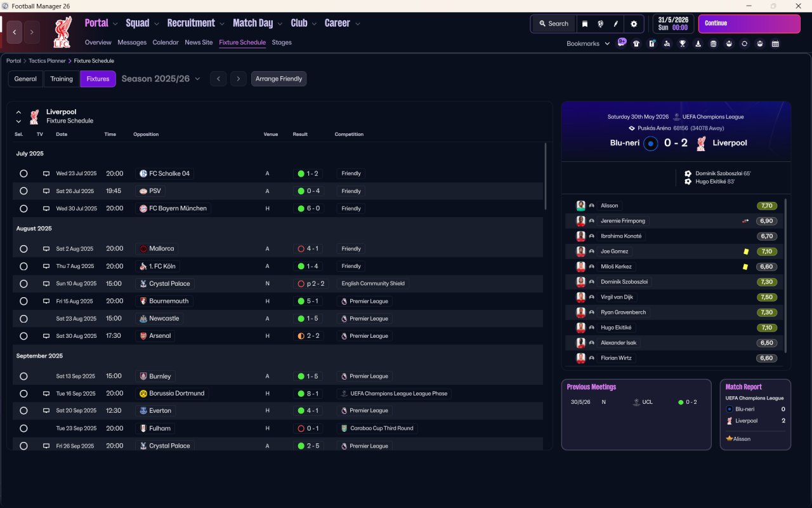812x508 pixels.
Task: Select the 1. FC Köln fixture radio button
Action: (23, 266)
